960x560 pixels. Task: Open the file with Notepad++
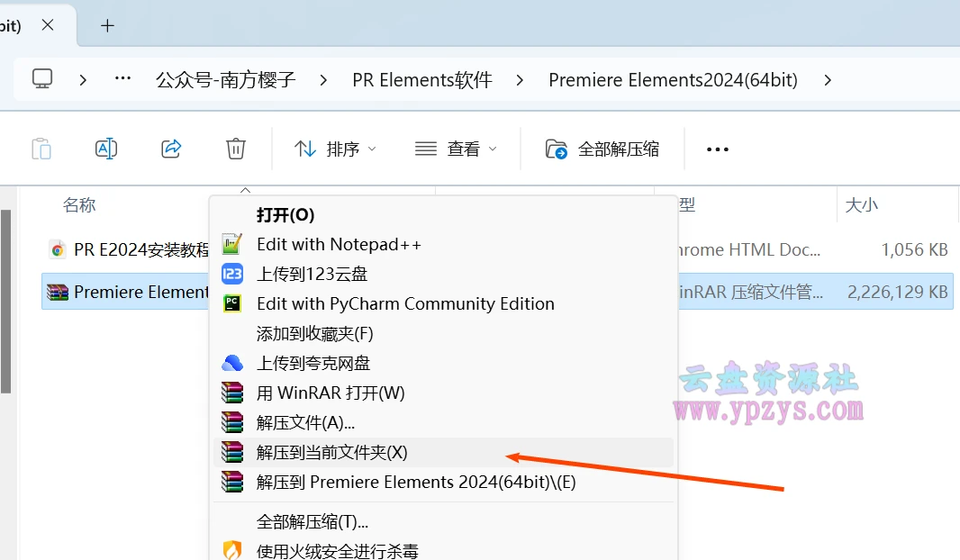tap(340, 243)
